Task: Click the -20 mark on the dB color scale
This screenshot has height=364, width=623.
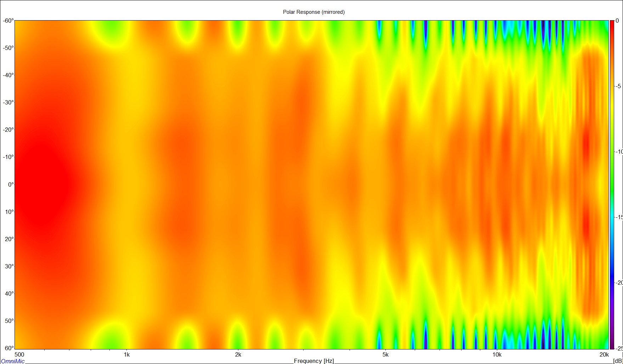Action: click(x=618, y=283)
